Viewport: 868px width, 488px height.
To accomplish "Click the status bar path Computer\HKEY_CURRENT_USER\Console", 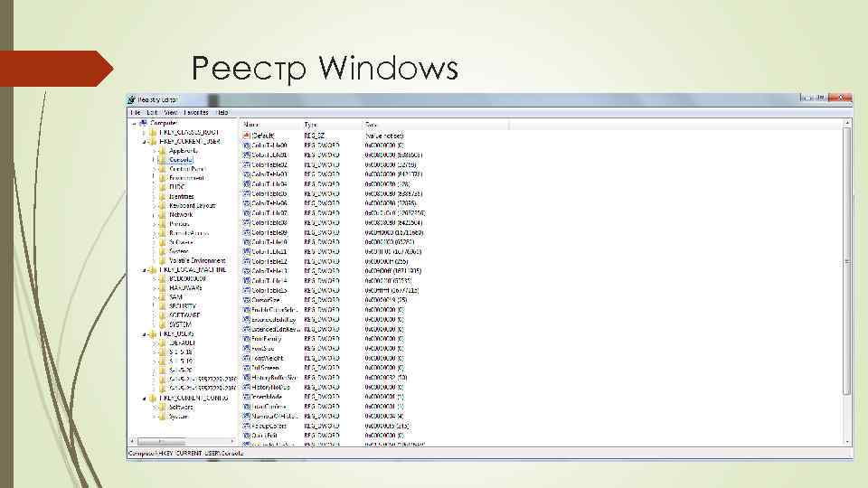I will click(x=186, y=453).
